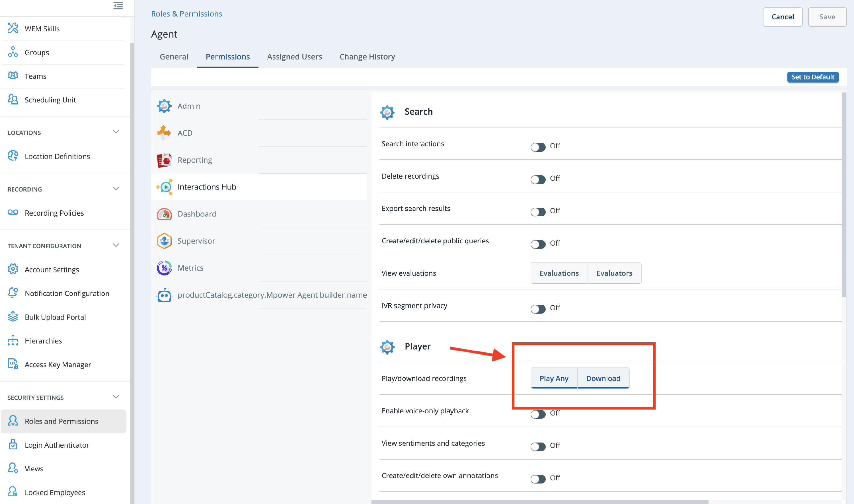Open the Change History tab
This screenshot has width=854, height=504.
367,57
